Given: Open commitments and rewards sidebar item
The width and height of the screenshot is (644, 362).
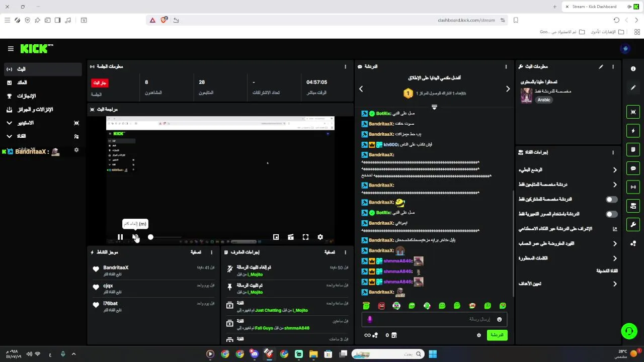Looking at the screenshot, I should [x=42, y=109].
